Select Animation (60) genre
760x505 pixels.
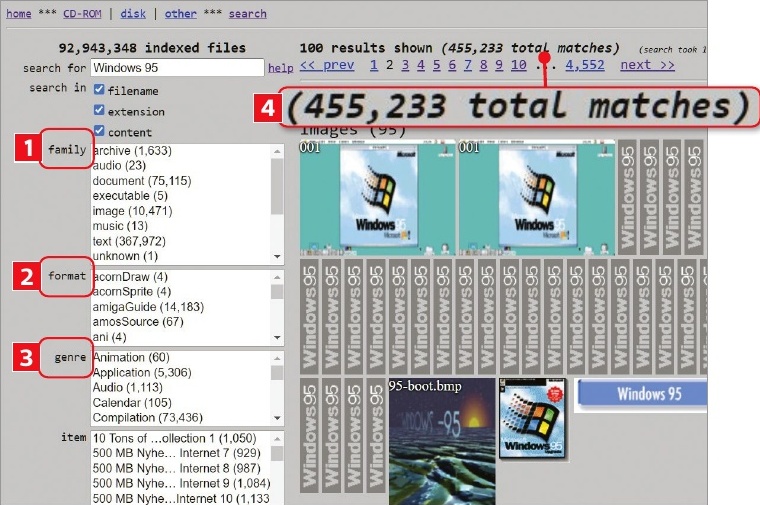click(131, 358)
